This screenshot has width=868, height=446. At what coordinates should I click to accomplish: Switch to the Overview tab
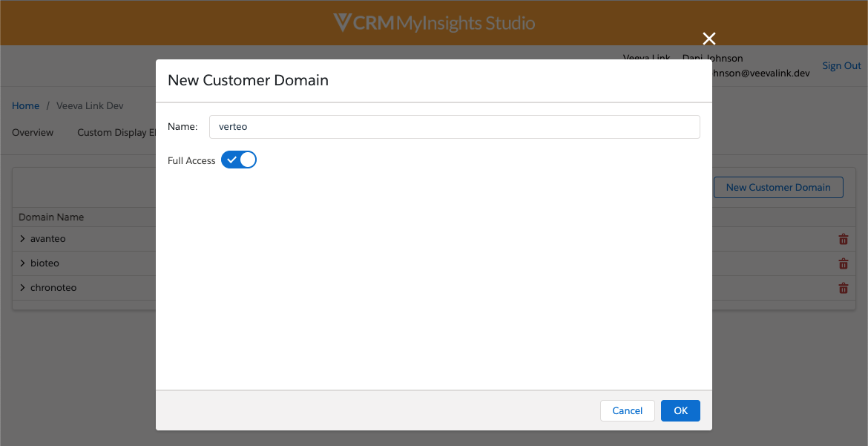pyautogui.click(x=33, y=133)
